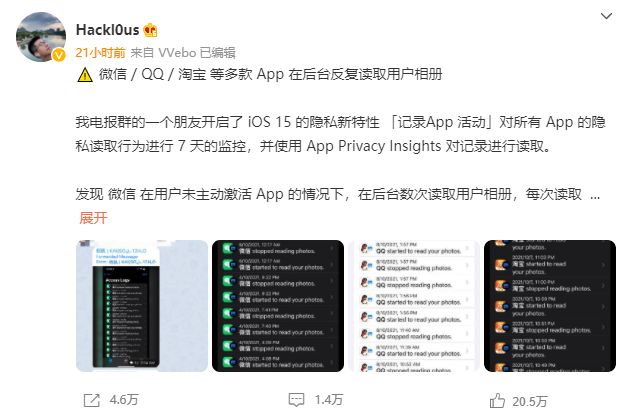
Task: Expand full post with 展开
Action: tap(93, 218)
